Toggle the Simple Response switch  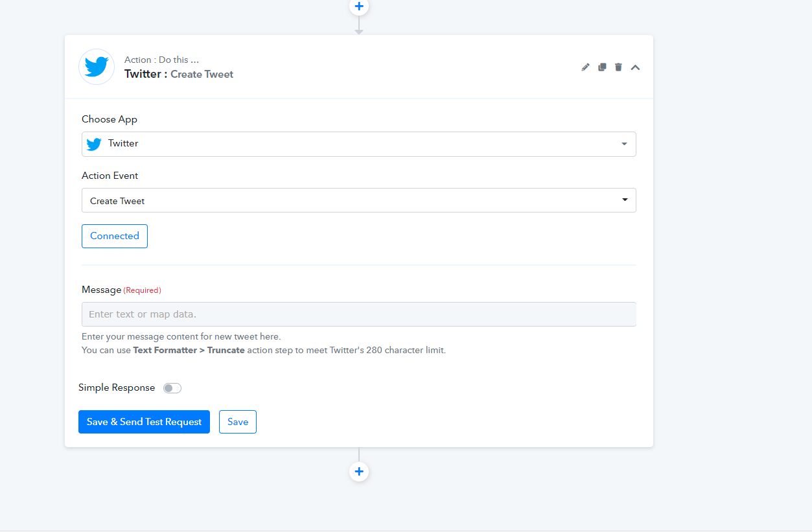[x=172, y=388]
